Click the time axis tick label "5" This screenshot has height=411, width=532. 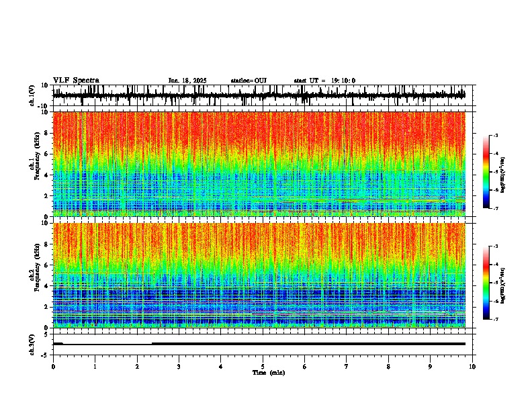(263, 367)
